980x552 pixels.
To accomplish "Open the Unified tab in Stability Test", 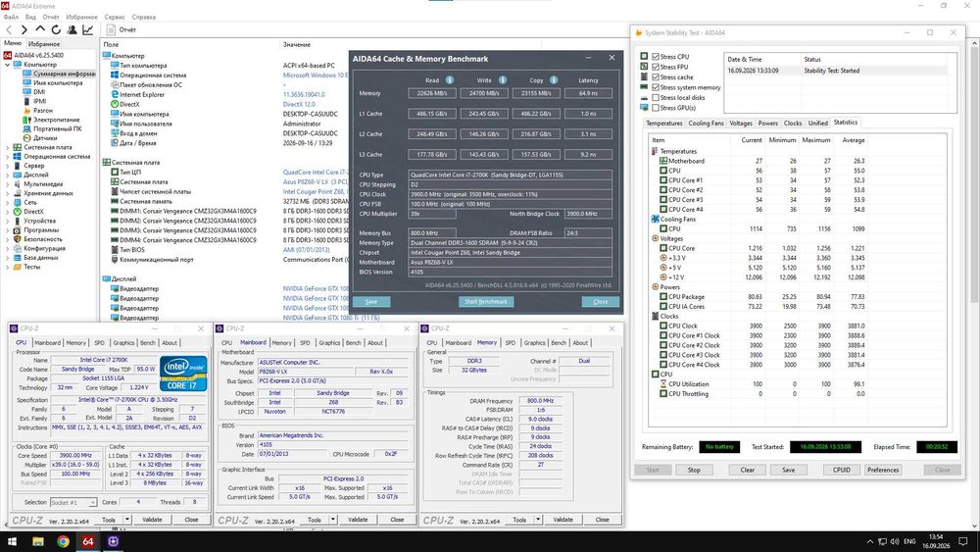I will coord(817,124).
